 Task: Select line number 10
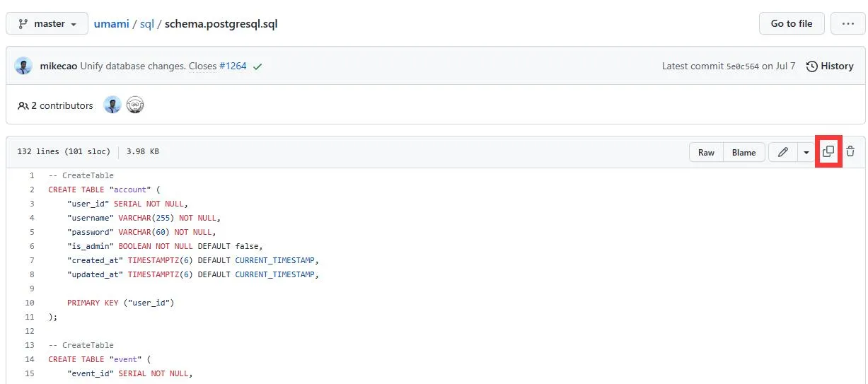30,303
